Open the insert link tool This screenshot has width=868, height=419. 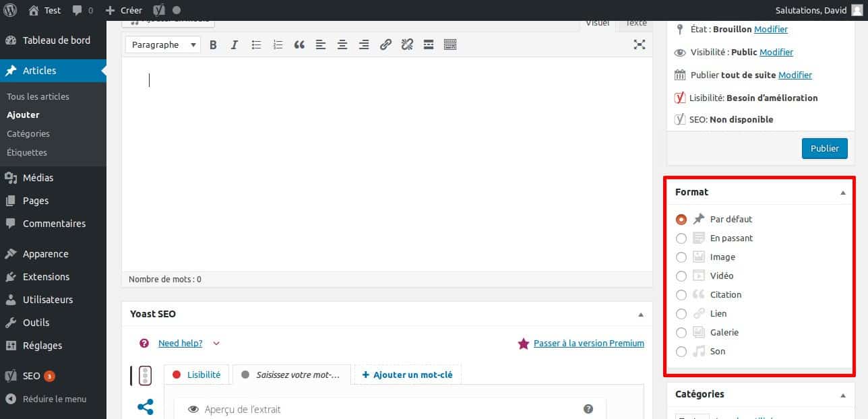click(x=385, y=44)
